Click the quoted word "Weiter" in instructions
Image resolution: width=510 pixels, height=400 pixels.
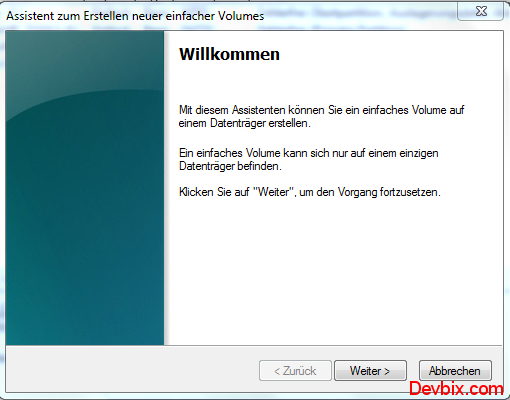tap(273, 192)
